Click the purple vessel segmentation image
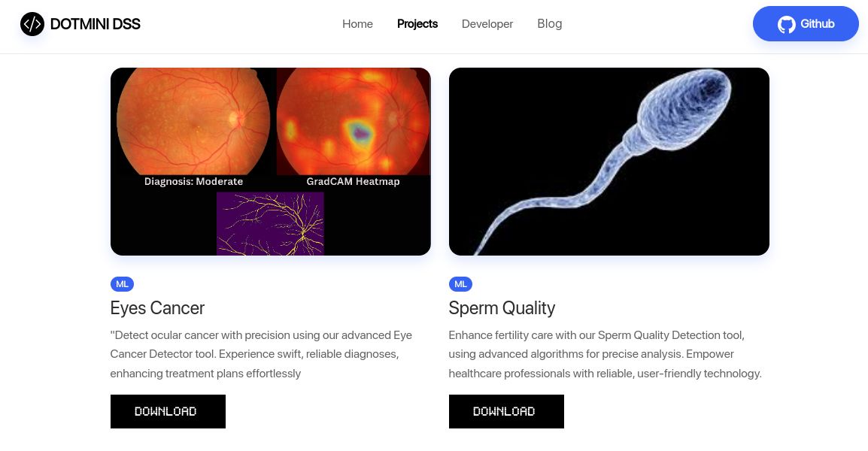 [270, 223]
